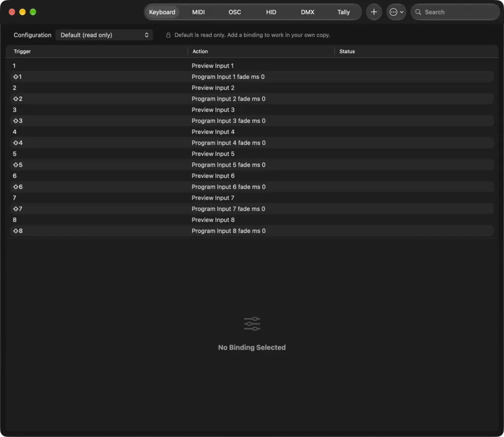The image size is (504, 437).
Task: Switch to the OSC tab
Action: point(235,12)
